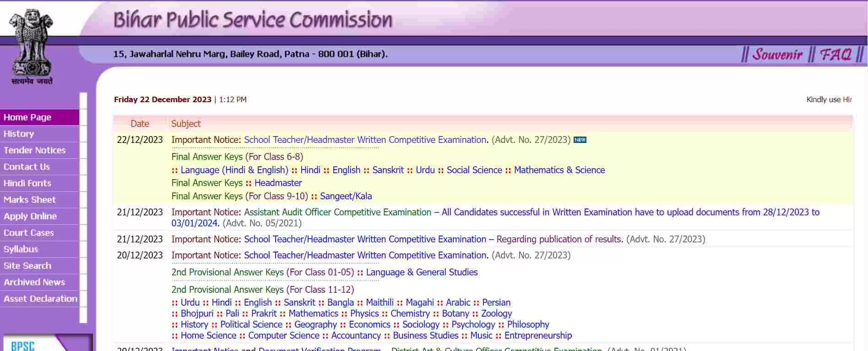Viewport: 868px width, 351px height.
Task: Open Site Search in sidebar
Action: [x=39, y=266]
